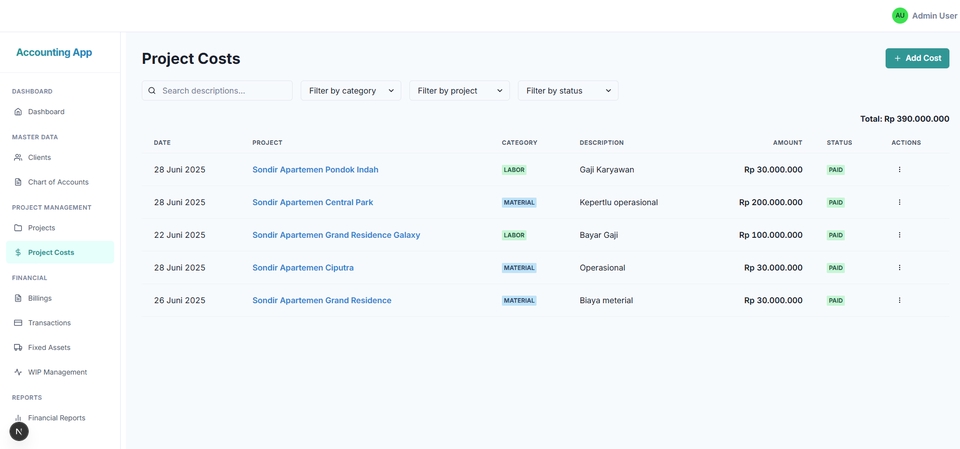
Task: Open actions menu for Gaji Karyawan row
Action: pyautogui.click(x=899, y=170)
